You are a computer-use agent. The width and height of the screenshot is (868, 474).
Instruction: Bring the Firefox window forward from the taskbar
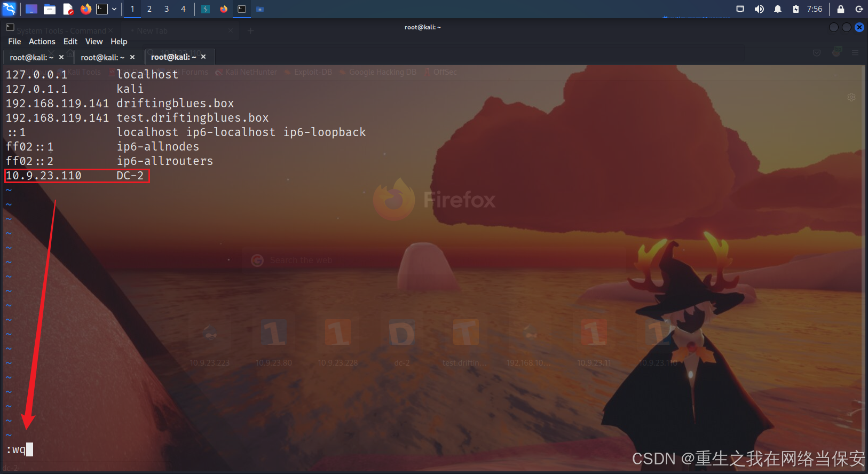pyautogui.click(x=224, y=9)
